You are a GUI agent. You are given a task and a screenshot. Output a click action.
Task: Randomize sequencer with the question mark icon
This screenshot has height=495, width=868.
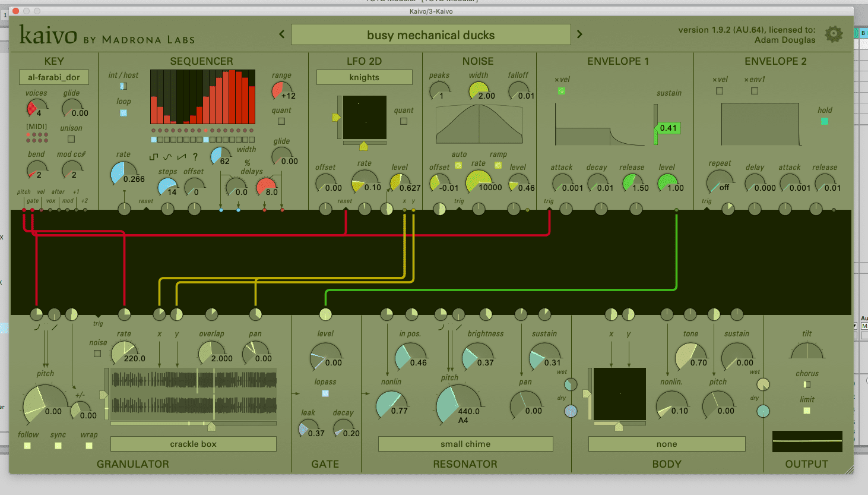pyautogui.click(x=195, y=157)
